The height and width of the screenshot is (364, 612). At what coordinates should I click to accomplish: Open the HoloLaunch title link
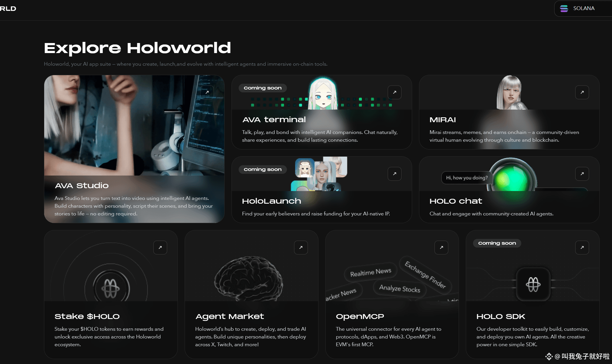click(x=271, y=201)
